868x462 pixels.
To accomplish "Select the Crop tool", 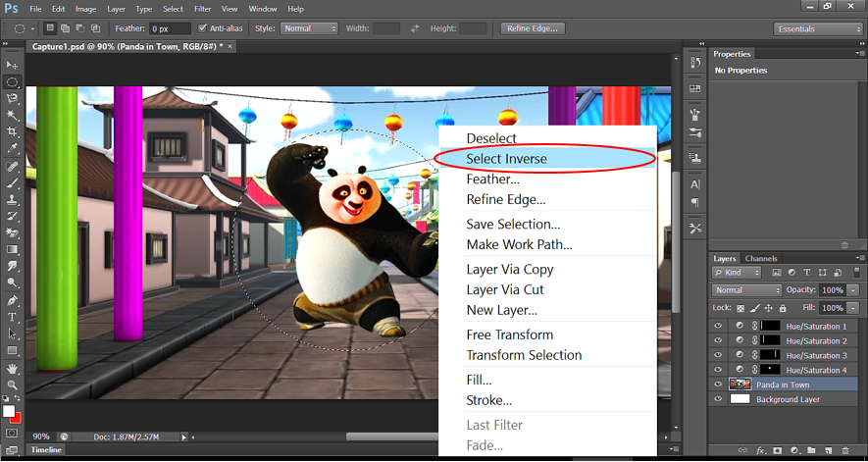I will (12, 131).
